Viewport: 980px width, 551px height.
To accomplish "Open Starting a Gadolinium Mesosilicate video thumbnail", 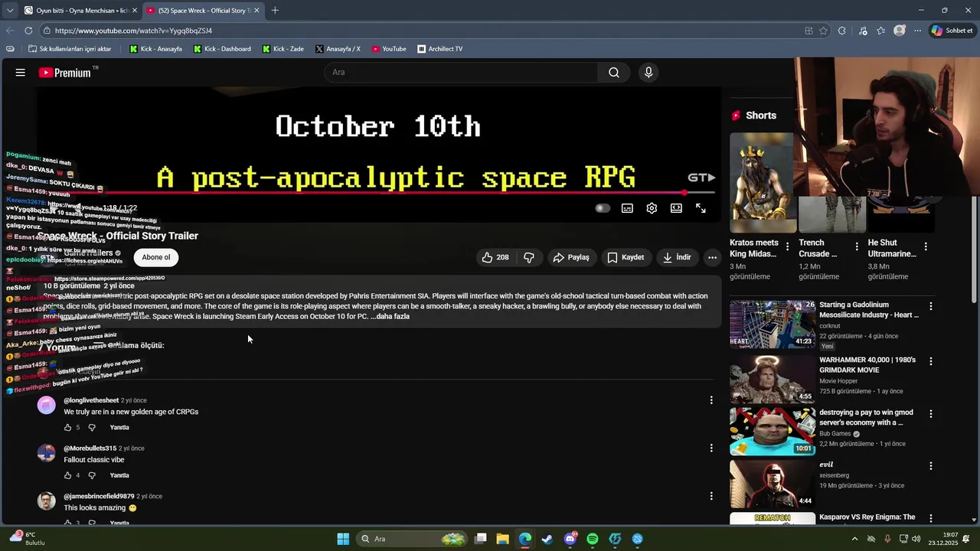I will (x=773, y=324).
